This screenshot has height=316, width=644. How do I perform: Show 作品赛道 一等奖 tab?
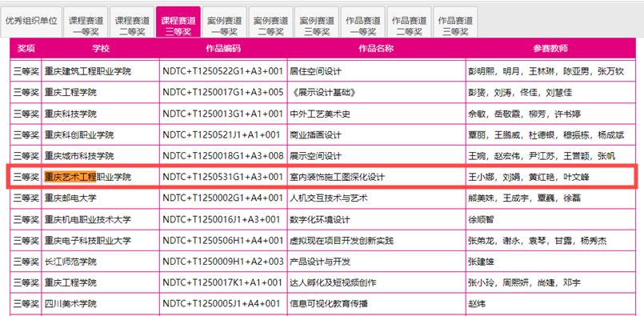(x=363, y=22)
